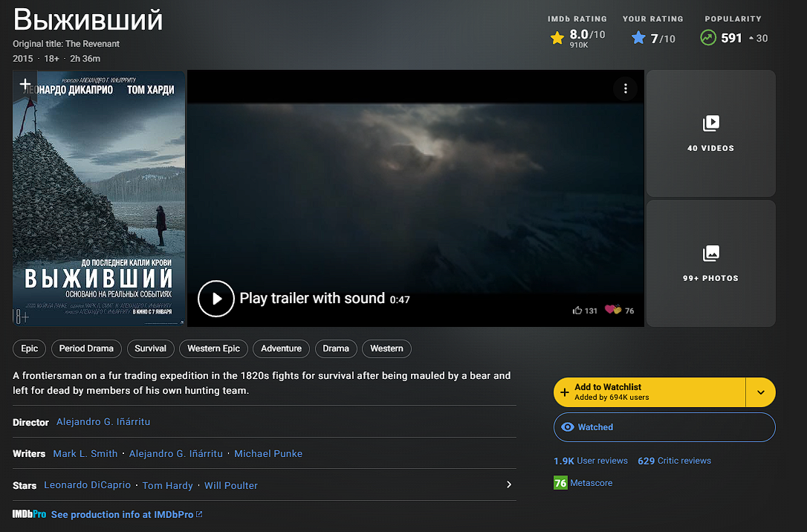This screenshot has height=532, width=807.
Task: Open Tom Hardy's page
Action: click(x=167, y=486)
